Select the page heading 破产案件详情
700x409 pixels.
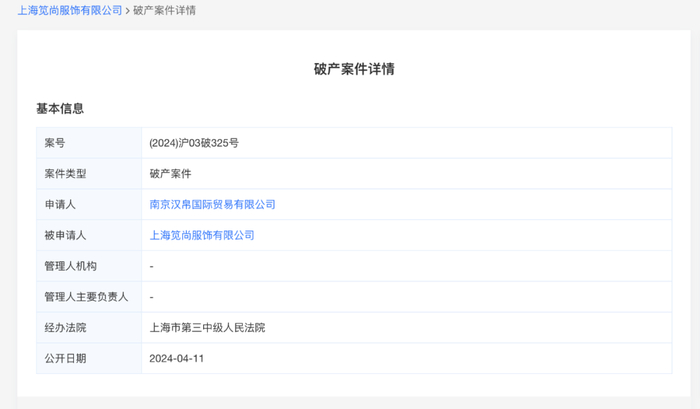(x=354, y=69)
